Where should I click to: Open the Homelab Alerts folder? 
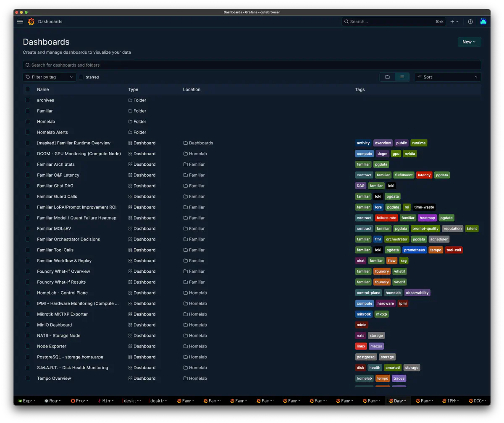coord(52,132)
